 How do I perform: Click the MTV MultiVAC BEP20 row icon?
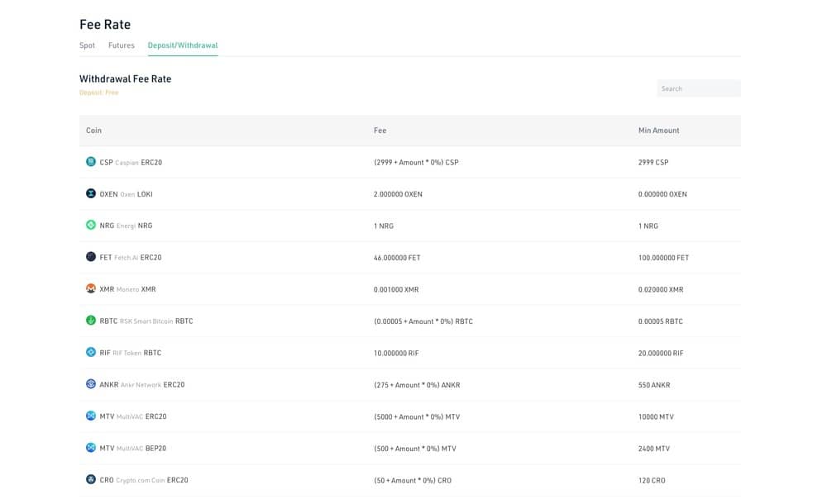pyautogui.click(x=91, y=448)
